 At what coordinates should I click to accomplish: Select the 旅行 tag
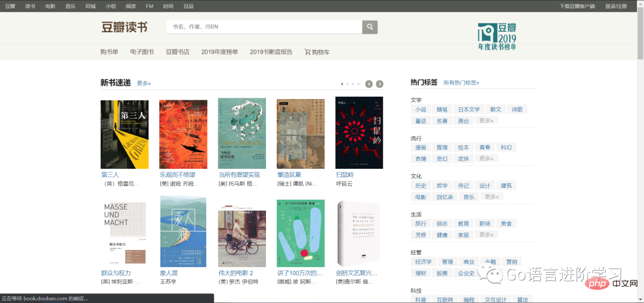[x=420, y=224]
